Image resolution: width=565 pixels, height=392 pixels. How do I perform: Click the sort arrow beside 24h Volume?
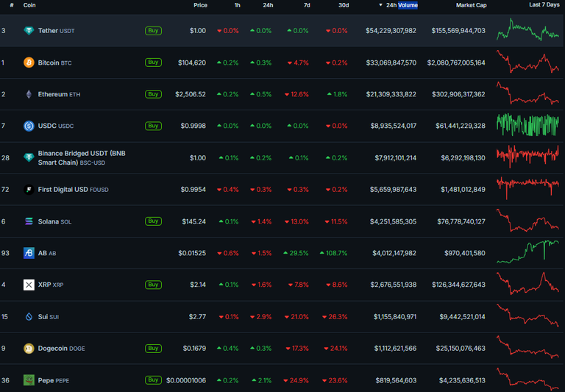(x=380, y=5)
